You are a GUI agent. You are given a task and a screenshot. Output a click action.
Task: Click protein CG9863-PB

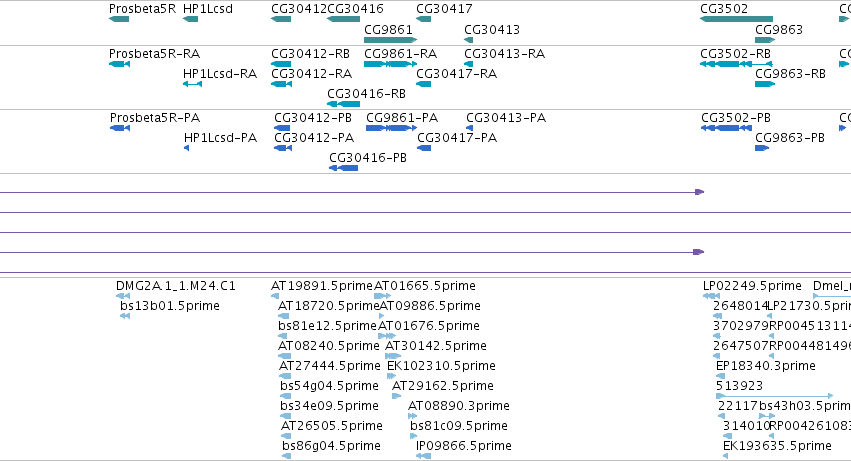790,138
